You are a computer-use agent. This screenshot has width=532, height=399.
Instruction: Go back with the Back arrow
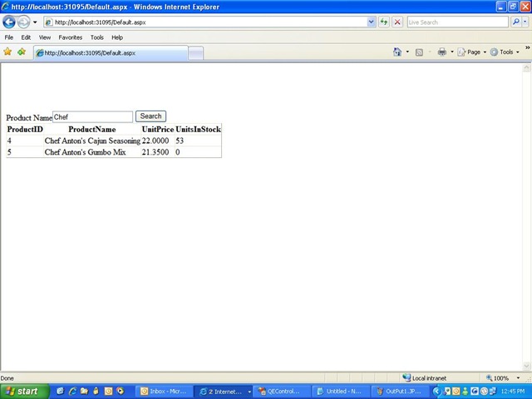[x=9, y=22]
